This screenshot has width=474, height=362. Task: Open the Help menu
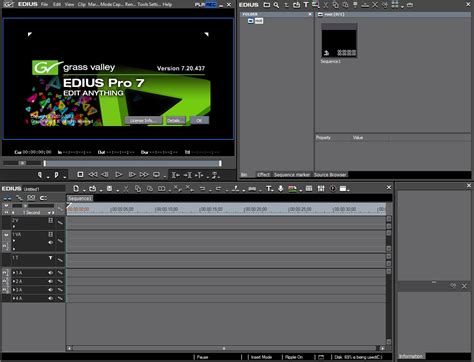pos(168,5)
